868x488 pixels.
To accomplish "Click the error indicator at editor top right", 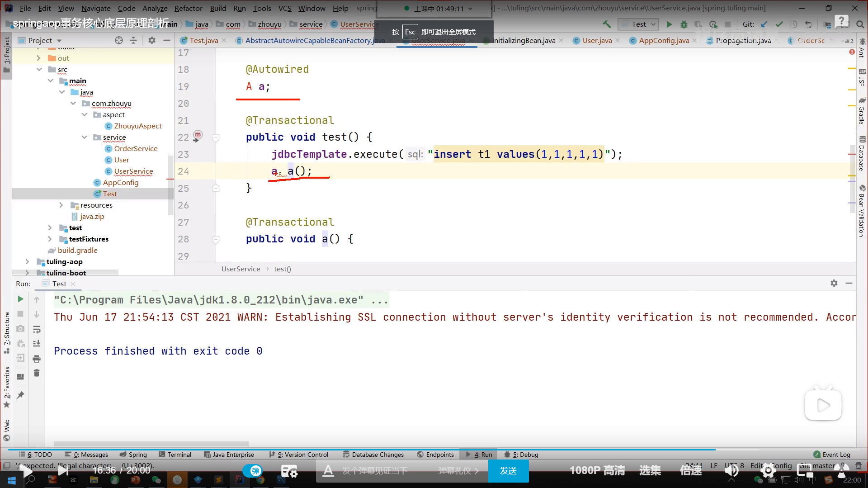I will coord(852,52).
